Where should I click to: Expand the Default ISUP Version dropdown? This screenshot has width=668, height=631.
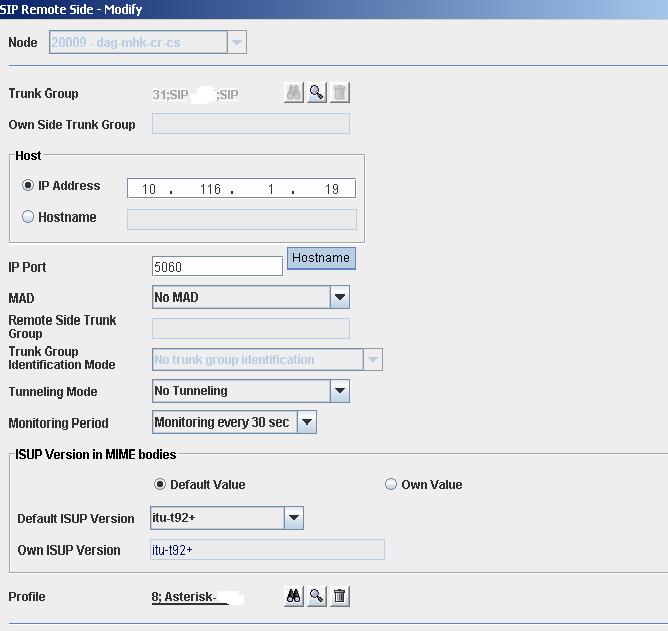(x=293, y=518)
